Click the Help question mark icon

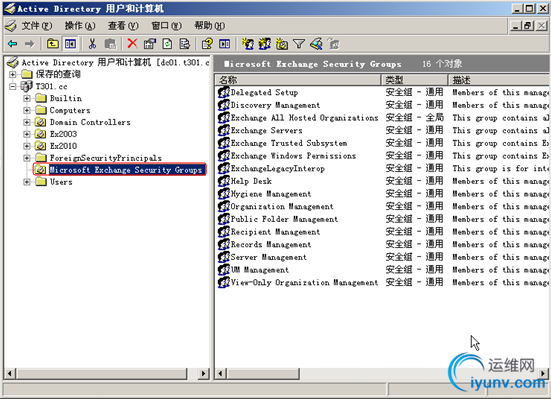pyautogui.click(x=207, y=44)
